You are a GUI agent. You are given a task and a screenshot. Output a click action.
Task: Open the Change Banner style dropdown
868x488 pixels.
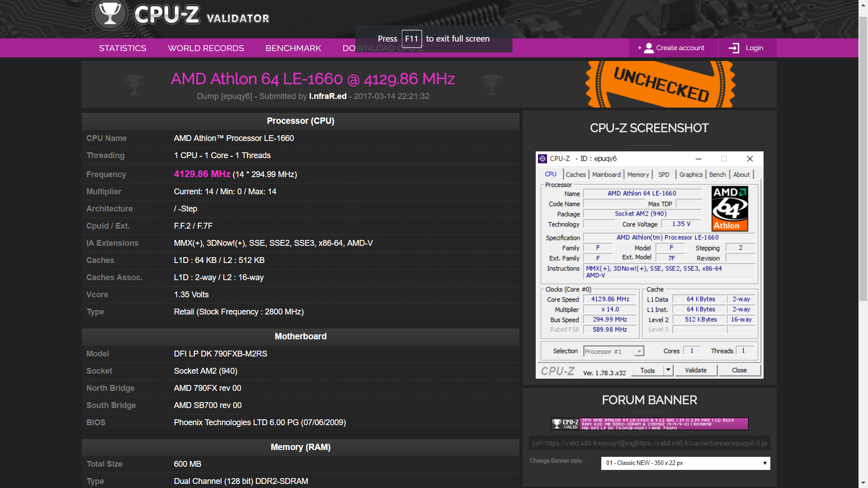(685, 463)
